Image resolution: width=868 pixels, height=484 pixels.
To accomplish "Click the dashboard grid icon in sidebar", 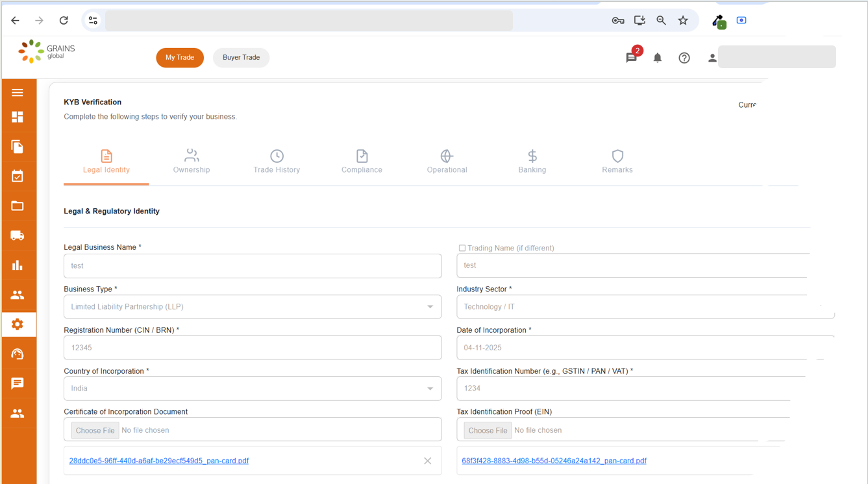I will 18,117.
